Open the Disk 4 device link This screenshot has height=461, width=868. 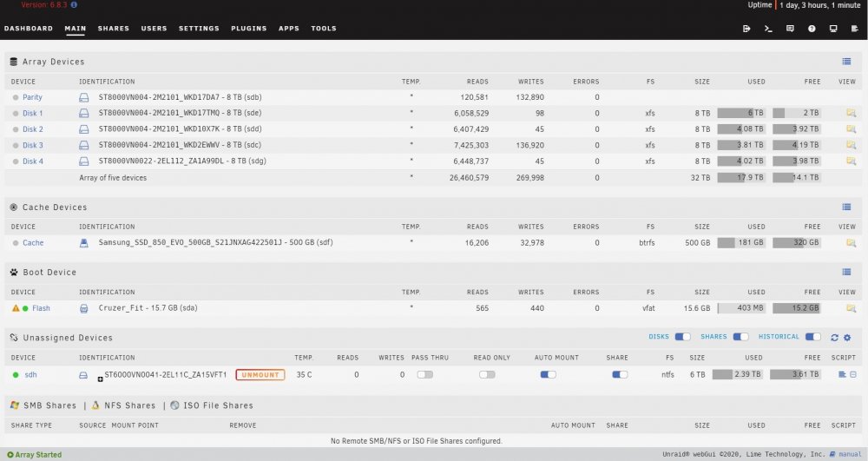point(33,161)
